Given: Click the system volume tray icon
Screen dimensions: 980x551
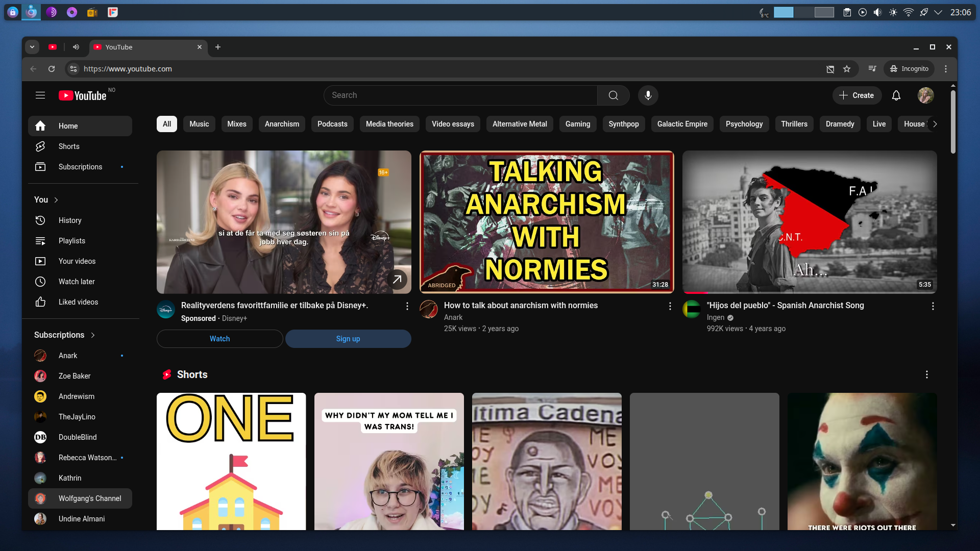Looking at the screenshot, I should pos(877,12).
